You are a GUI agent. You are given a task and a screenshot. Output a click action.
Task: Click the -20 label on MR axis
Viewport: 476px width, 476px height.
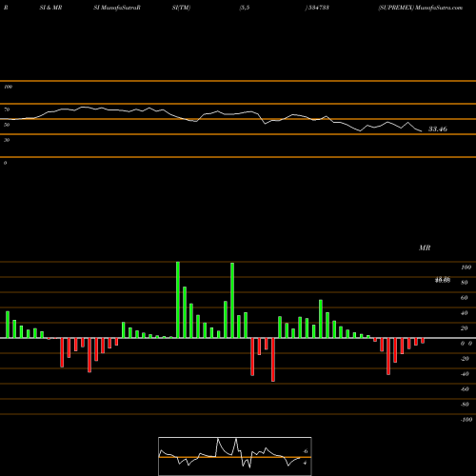tap(465, 359)
